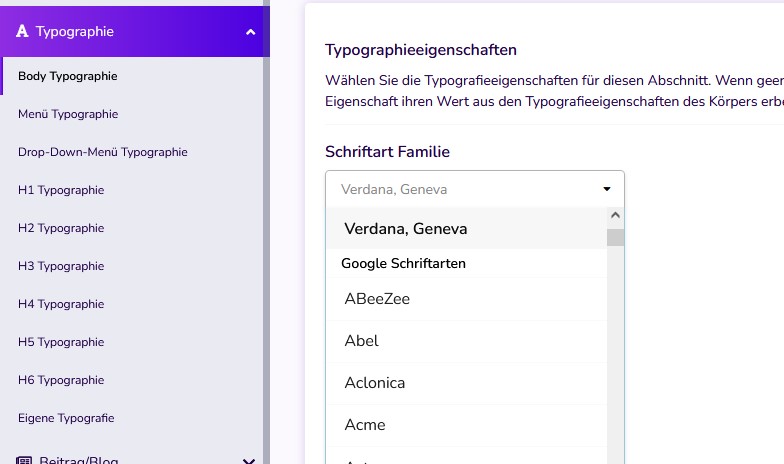Viewport: 784px width, 464px height.
Task: Open Menü Typographie settings
Action: 68,114
